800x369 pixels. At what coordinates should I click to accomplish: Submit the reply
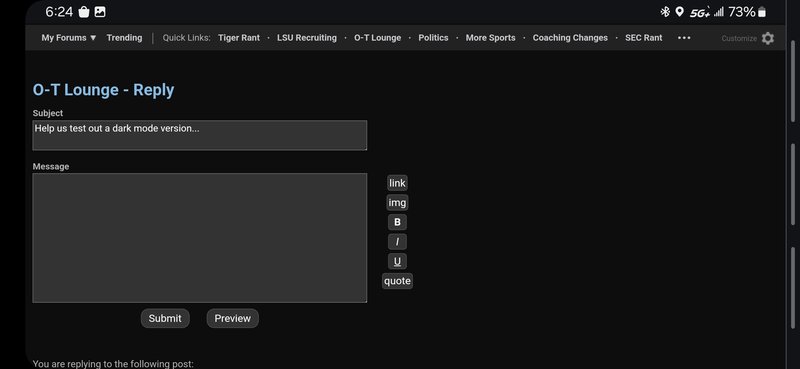click(x=165, y=318)
